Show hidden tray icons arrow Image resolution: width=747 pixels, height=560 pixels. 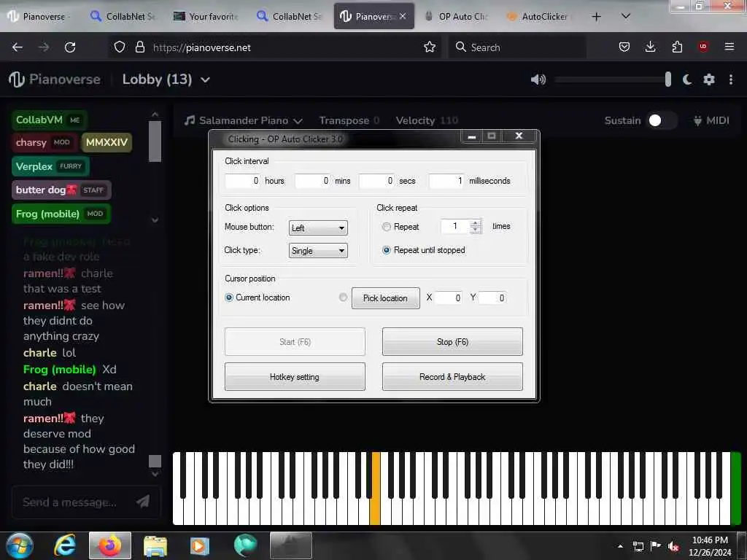620,546
